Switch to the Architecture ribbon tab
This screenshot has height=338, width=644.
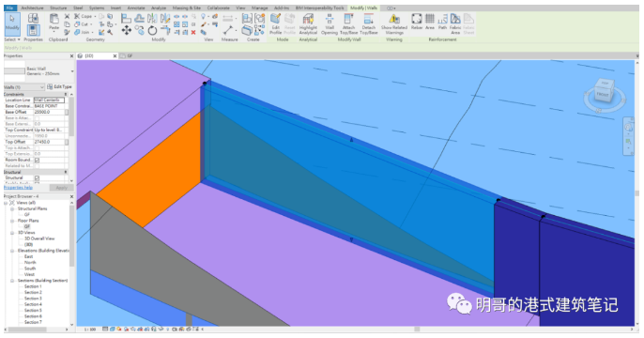[x=32, y=8]
